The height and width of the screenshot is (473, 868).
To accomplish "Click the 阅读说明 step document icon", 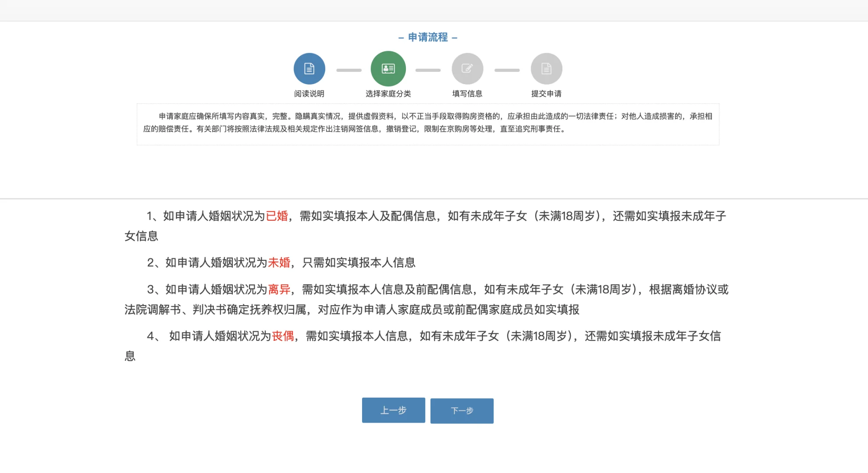I will (x=309, y=69).
